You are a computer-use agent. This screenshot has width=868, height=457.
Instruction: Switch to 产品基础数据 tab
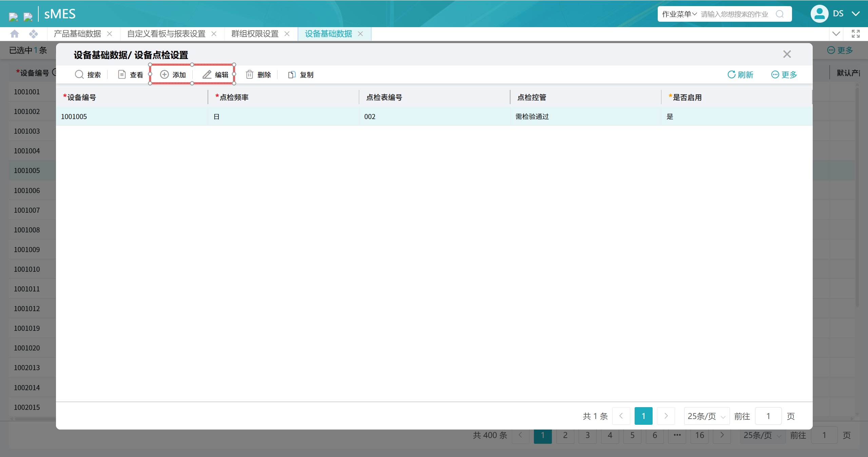click(x=77, y=34)
